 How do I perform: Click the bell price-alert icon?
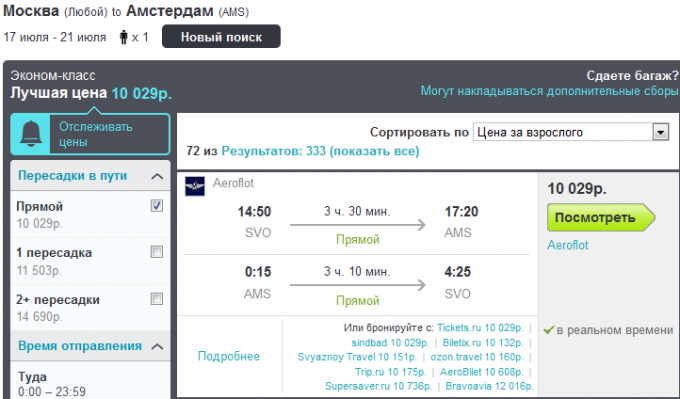(x=31, y=134)
